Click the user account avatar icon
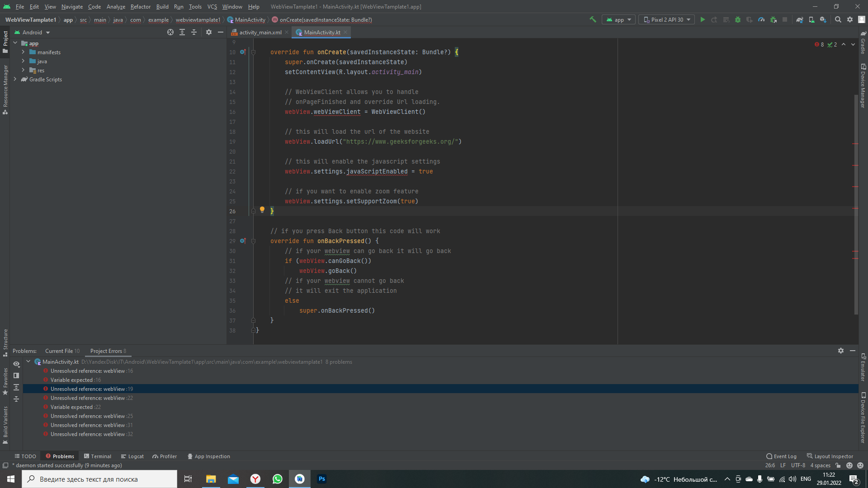The image size is (868, 488). pyautogui.click(x=862, y=19)
